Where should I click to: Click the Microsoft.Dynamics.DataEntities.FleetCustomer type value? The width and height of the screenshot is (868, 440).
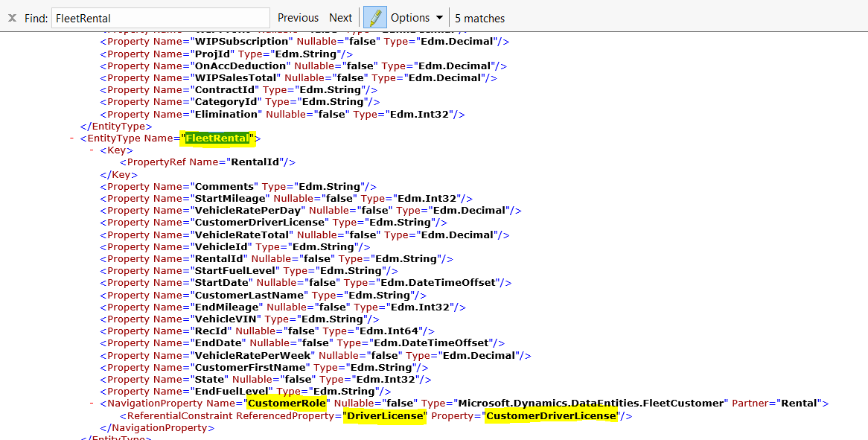pos(590,404)
